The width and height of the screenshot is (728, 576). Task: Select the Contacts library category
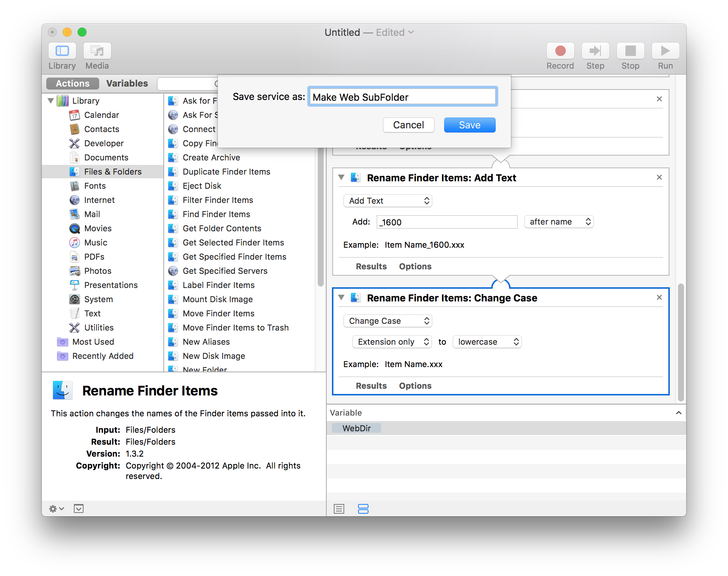pyautogui.click(x=101, y=129)
